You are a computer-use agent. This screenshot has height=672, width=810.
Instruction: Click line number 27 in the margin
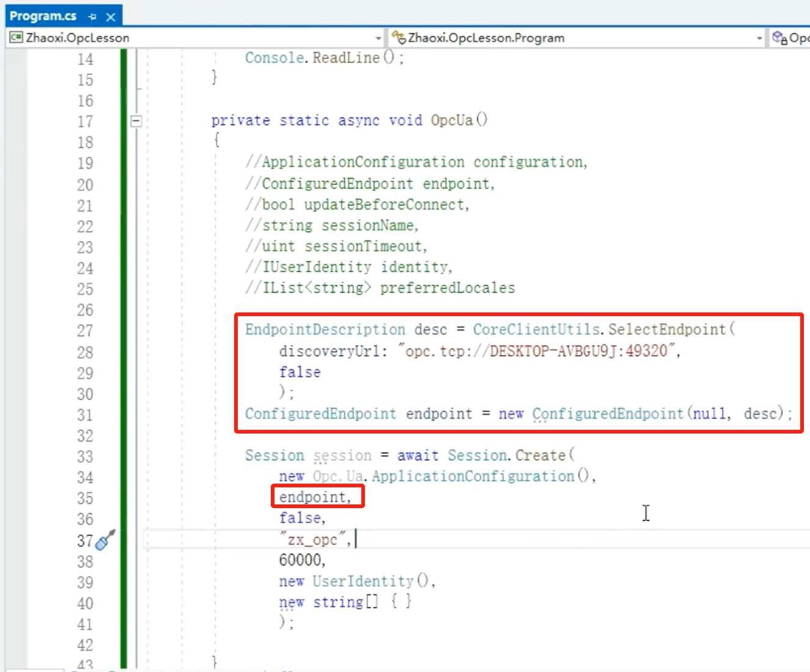coord(85,331)
